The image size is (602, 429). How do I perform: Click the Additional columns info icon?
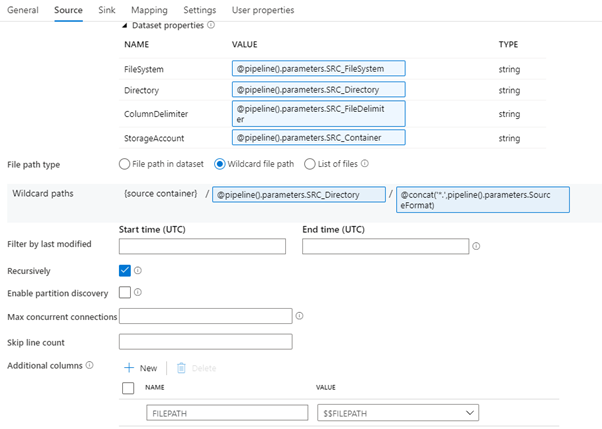tap(89, 365)
